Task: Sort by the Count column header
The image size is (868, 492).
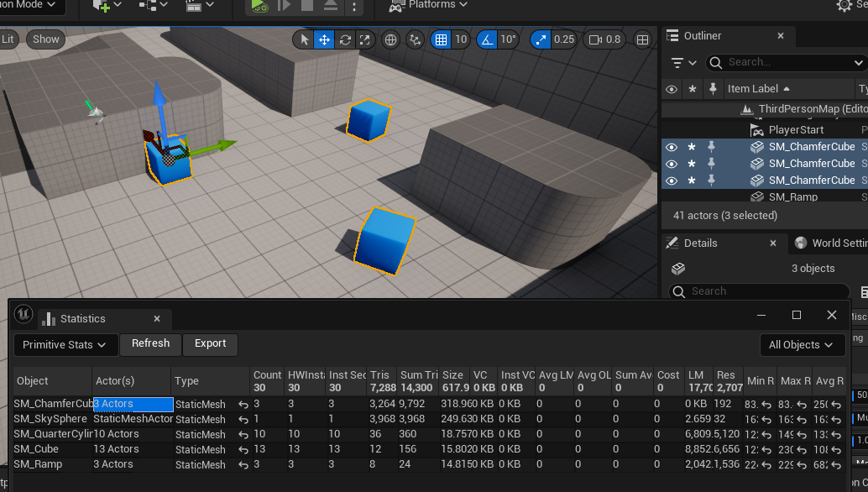Action: pos(267,381)
